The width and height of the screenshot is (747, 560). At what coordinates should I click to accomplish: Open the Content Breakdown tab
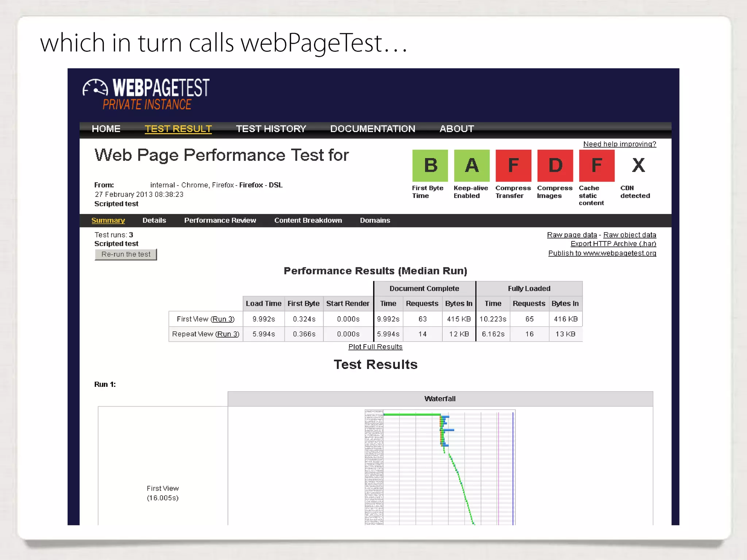click(x=308, y=220)
